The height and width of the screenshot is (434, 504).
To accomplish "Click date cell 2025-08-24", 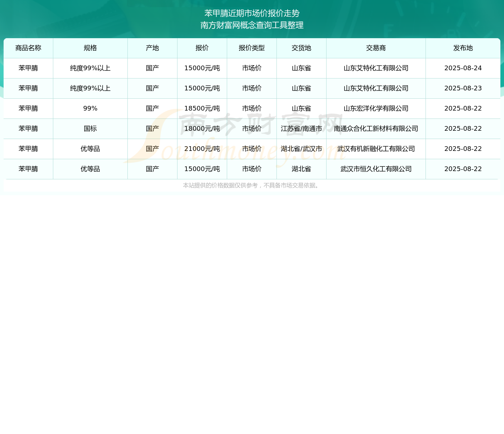I will [x=463, y=68].
